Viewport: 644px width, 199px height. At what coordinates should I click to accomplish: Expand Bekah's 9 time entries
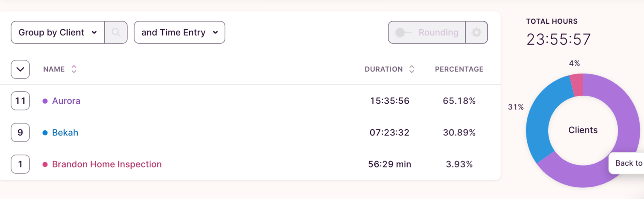pyautogui.click(x=20, y=133)
